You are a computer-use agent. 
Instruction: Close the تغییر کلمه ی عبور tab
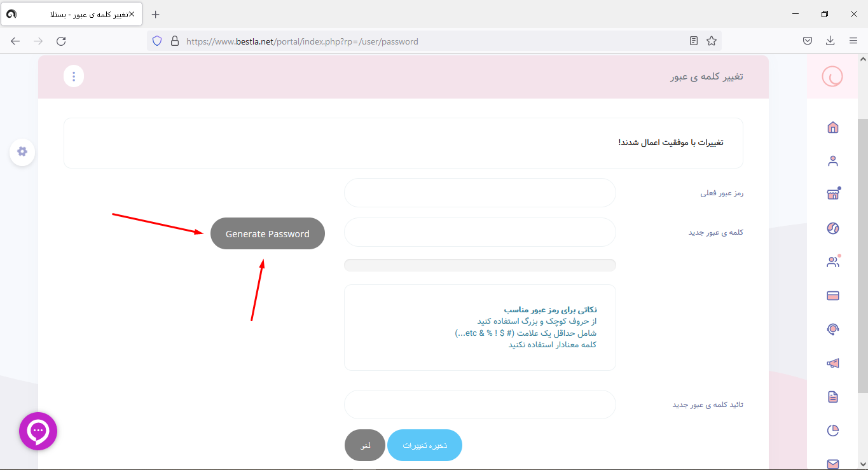(132, 14)
